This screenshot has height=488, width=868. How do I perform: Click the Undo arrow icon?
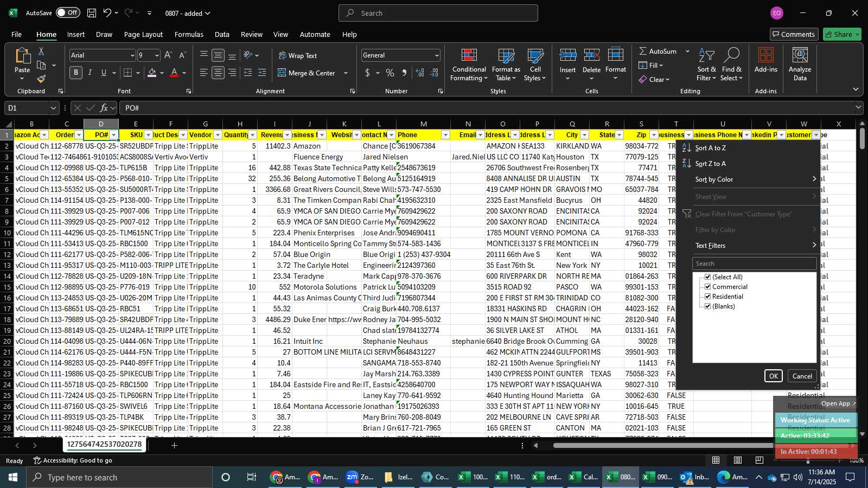(x=107, y=13)
